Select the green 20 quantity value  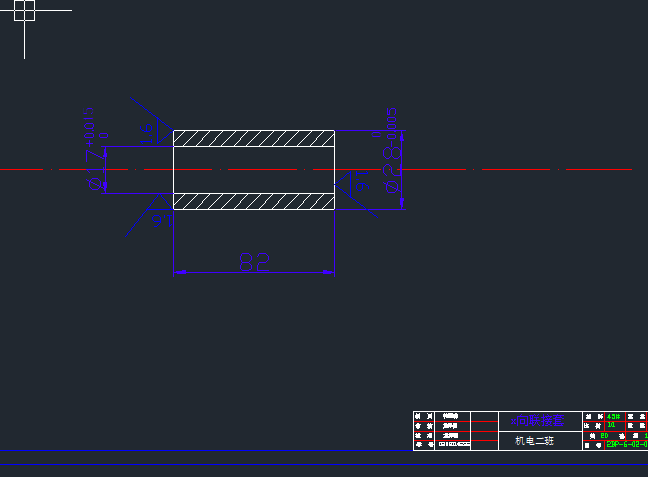tap(604, 435)
